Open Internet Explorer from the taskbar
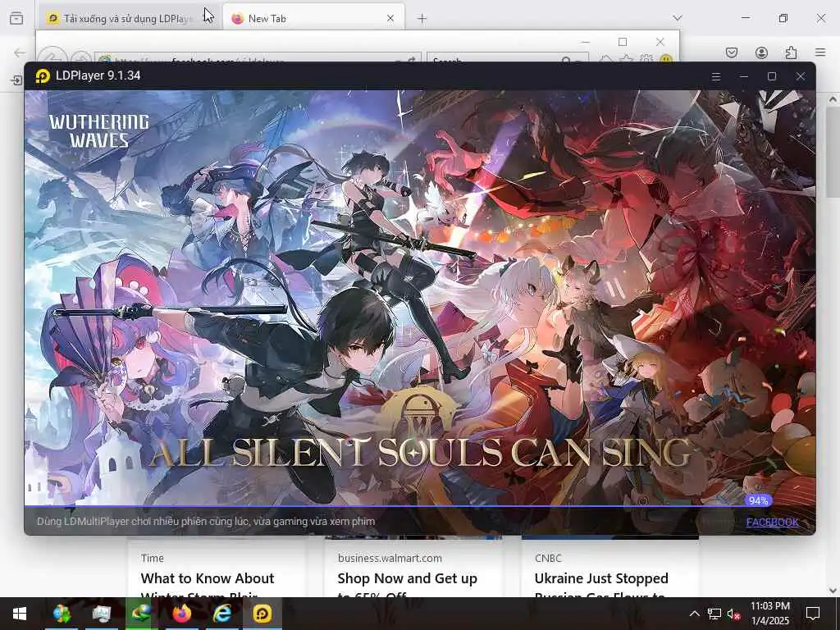Image resolution: width=840 pixels, height=630 pixels. pyautogui.click(x=221, y=614)
